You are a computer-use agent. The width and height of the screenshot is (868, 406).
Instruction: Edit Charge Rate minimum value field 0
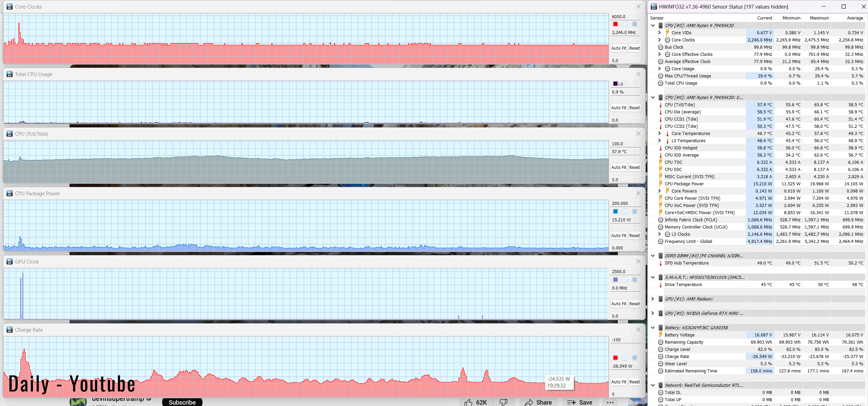[625, 394]
